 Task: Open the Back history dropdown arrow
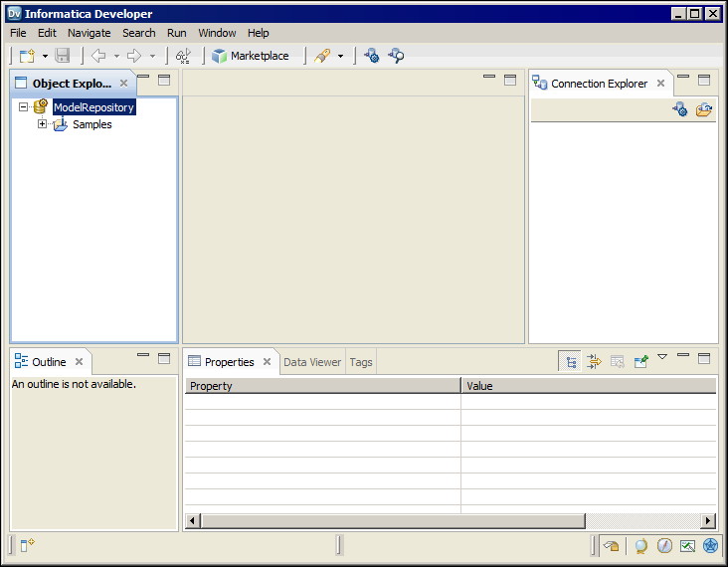tap(116, 56)
